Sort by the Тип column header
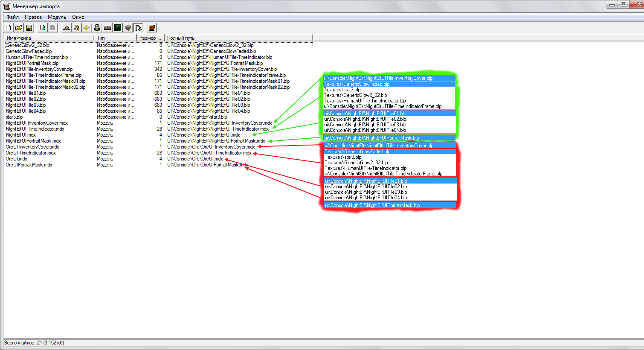This screenshot has height=350, width=644. (x=115, y=38)
